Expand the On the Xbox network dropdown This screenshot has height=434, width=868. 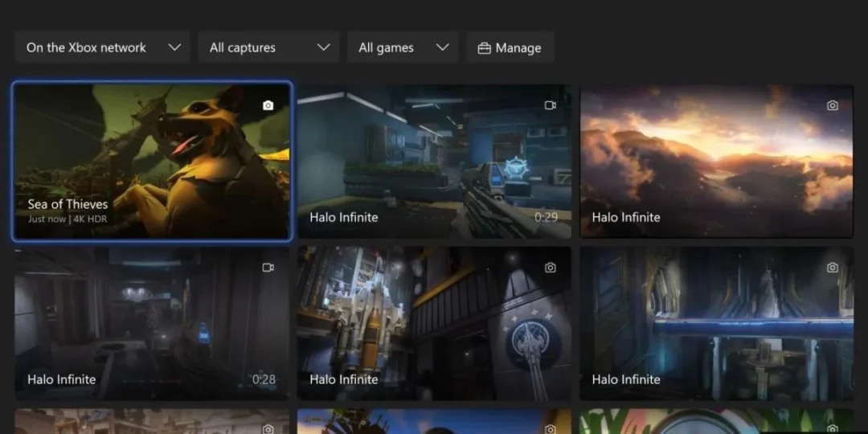click(x=102, y=47)
